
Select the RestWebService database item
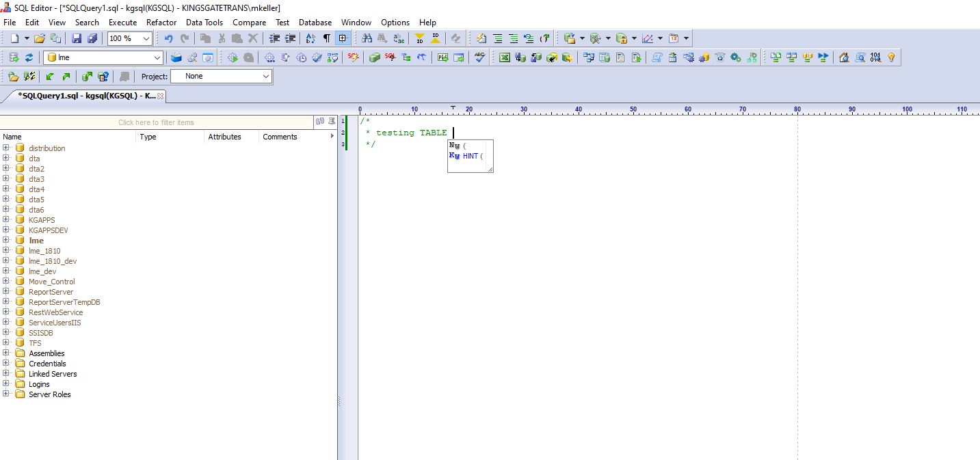pyautogui.click(x=55, y=312)
